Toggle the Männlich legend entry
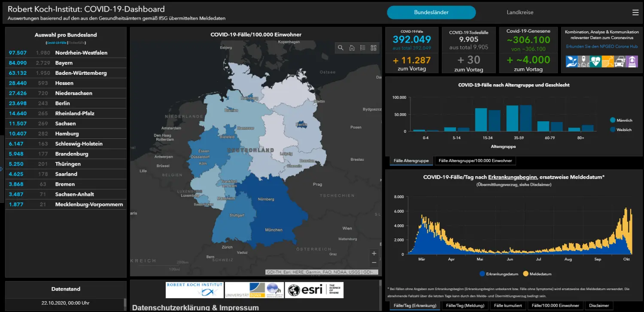 tap(621, 120)
